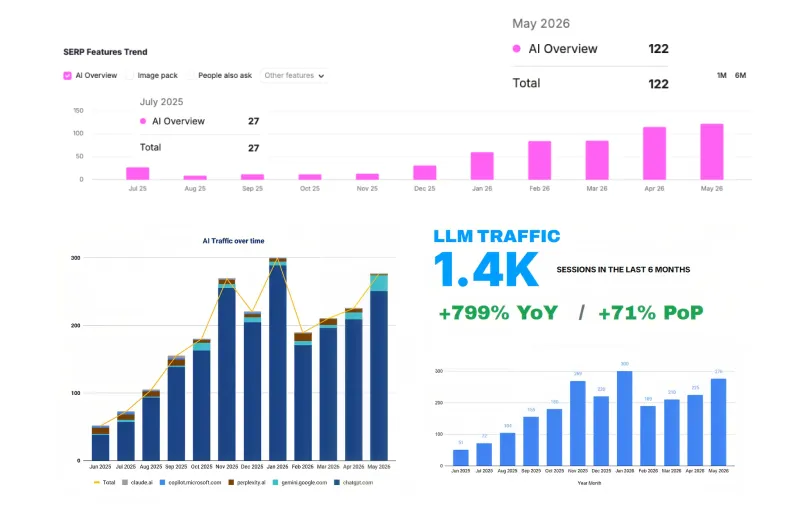Click the '+799% YoY' green text

(499, 313)
